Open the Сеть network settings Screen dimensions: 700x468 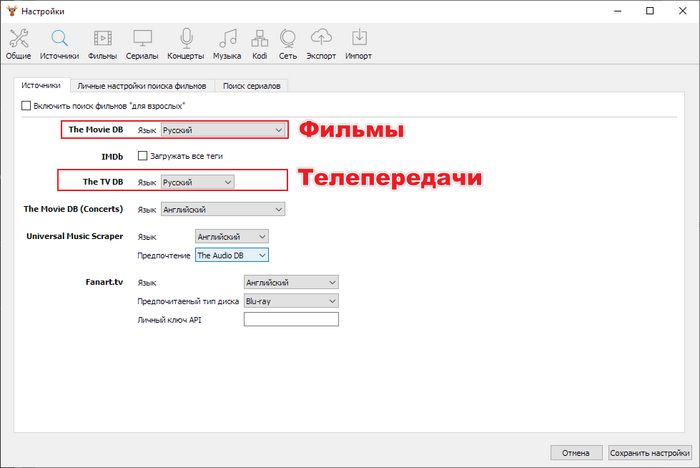288,42
